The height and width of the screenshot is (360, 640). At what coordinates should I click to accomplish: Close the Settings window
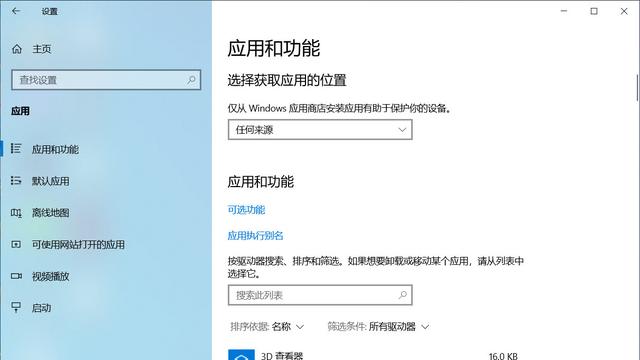click(x=624, y=11)
